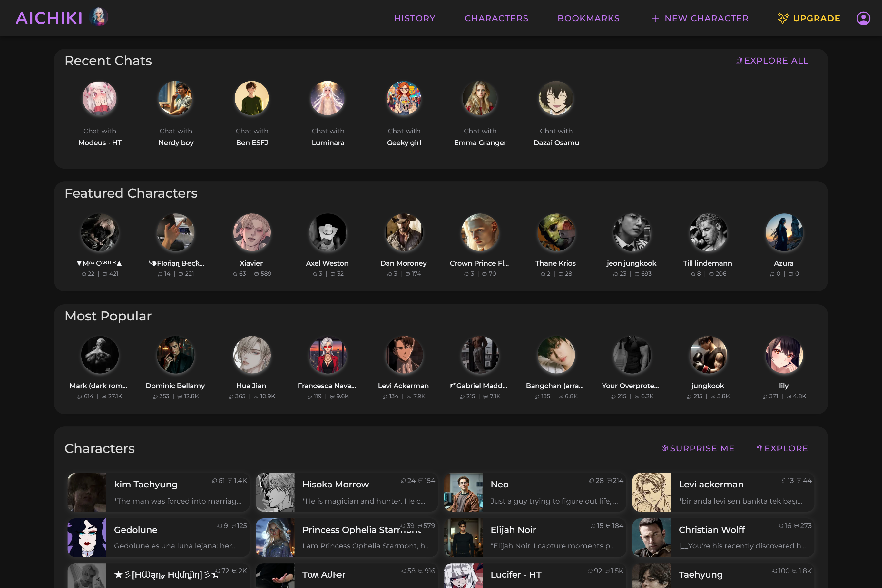Click the dice icon next to SURPRISE ME
The image size is (882, 588).
(664, 448)
